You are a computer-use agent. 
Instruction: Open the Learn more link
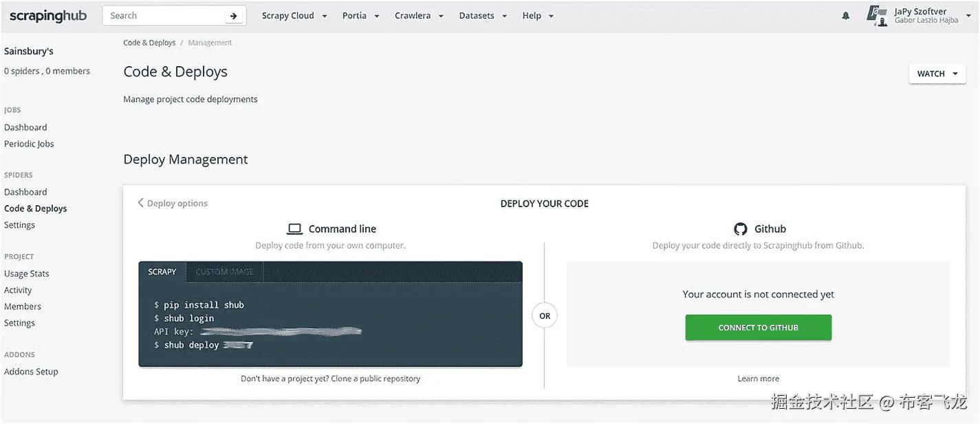759,379
